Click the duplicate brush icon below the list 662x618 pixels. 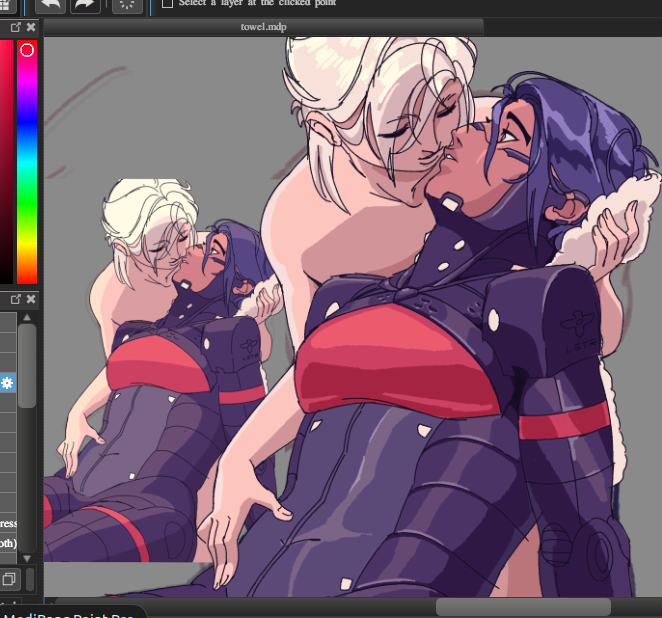[x=9, y=579]
